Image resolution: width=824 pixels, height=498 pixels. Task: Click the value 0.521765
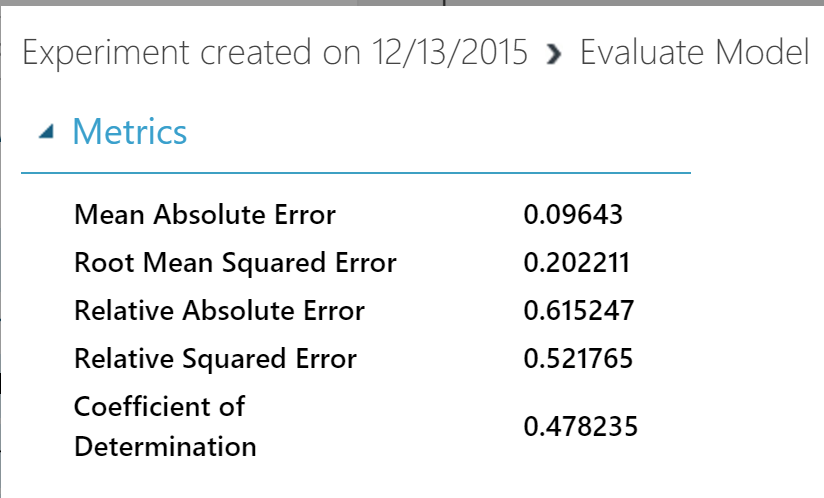pos(578,359)
